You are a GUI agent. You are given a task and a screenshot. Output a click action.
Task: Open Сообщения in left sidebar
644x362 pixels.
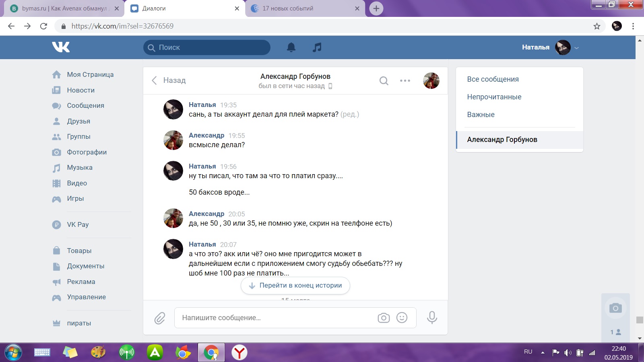click(x=85, y=105)
